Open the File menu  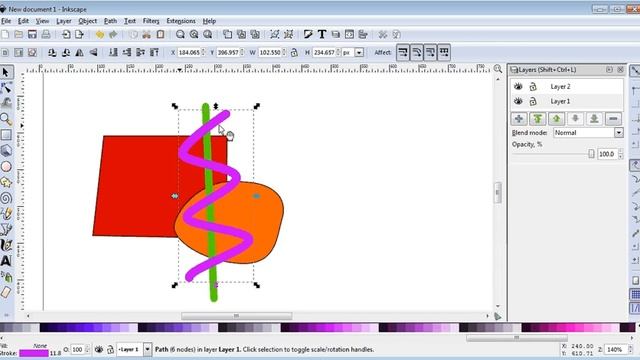pyautogui.click(x=6, y=21)
